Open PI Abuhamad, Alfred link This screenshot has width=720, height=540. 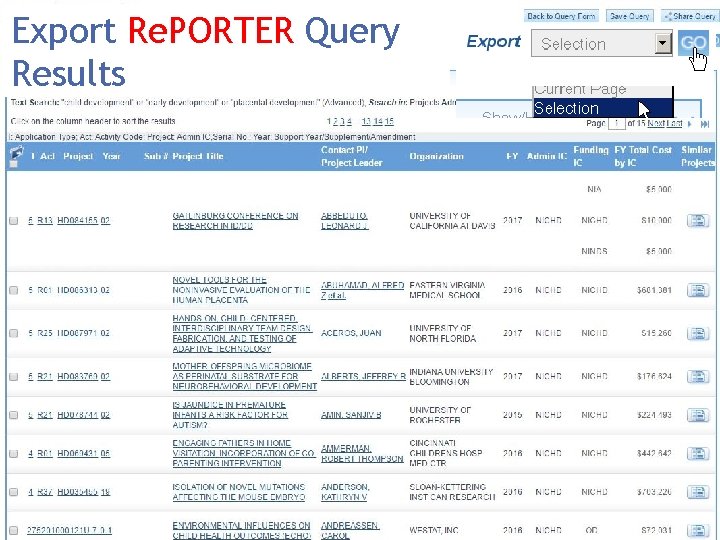pyautogui.click(x=362, y=290)
